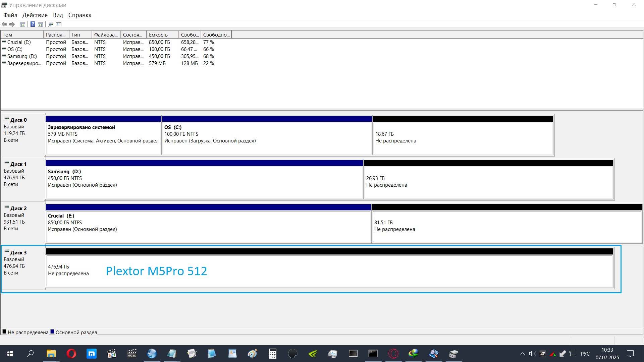Click the checklist settings toolbar icon
This screenshot has height=362, width=644.
point(59,24)
